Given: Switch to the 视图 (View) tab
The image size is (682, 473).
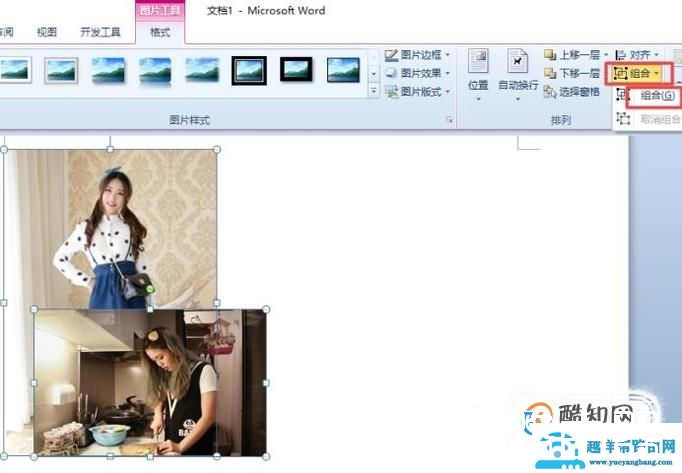Looking at the screenshot, I should click(47, 33).
